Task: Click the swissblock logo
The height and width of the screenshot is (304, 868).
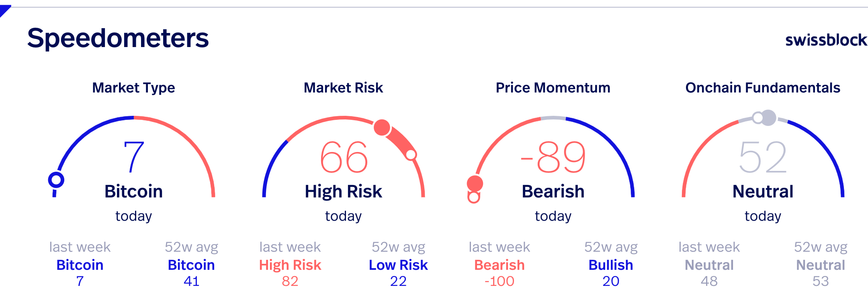Action: point(826,40)
